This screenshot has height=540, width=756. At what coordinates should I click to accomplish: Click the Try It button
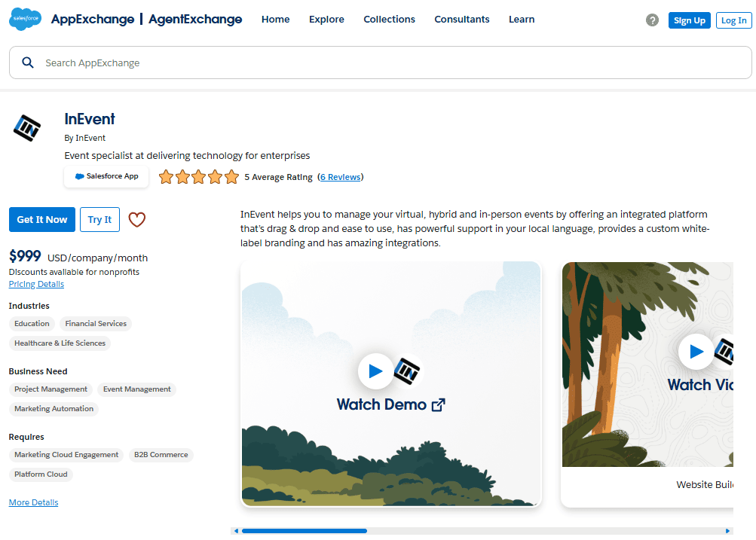pos(99,220)
